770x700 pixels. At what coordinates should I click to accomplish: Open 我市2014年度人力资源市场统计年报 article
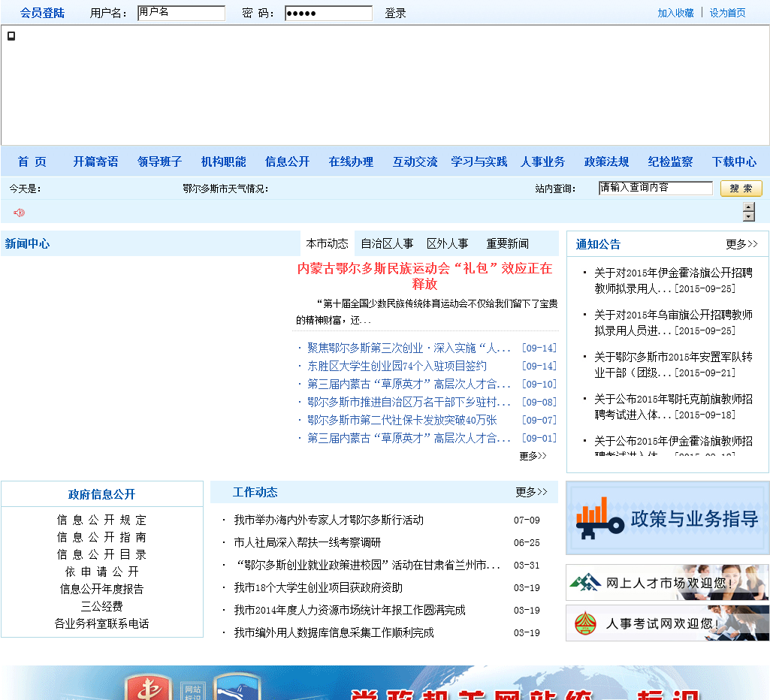349,610
